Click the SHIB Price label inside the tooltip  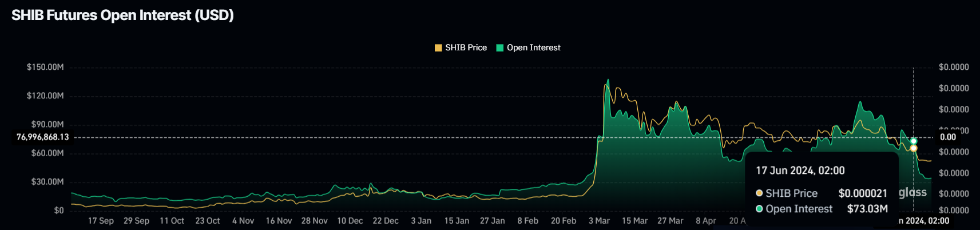pyautogui.click(x=791, y=193)
